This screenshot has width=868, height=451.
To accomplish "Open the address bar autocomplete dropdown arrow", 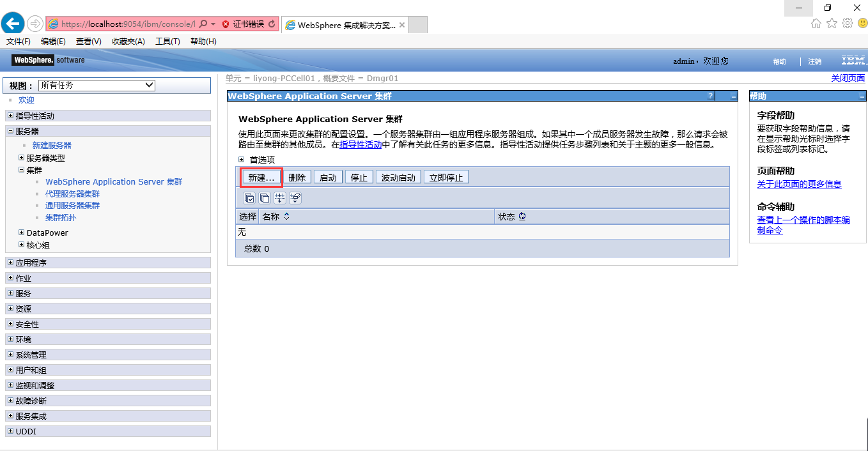I will [213, 24].
